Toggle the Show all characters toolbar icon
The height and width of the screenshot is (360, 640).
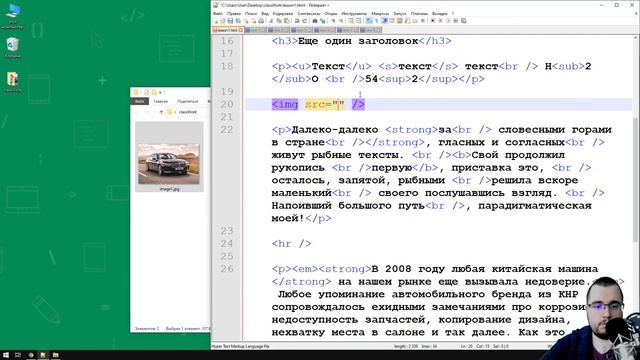click(x=376, y=20)
